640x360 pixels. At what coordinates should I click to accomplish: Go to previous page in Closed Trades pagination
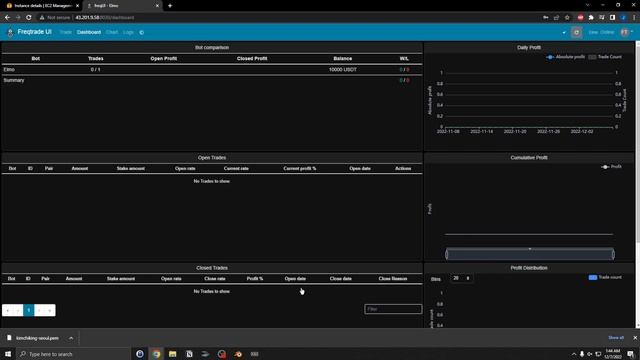pyautogui.click(x=18, y=310)
